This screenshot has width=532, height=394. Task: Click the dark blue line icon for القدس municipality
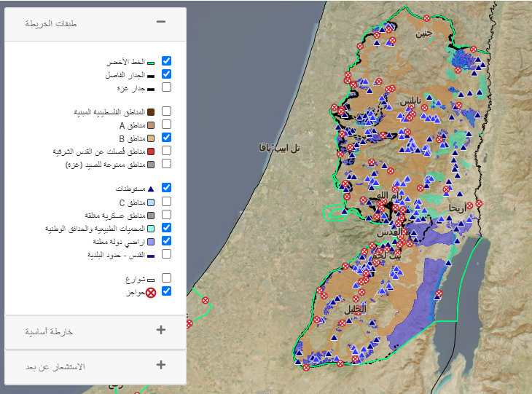pyautogui.click(x=150, y=255)
